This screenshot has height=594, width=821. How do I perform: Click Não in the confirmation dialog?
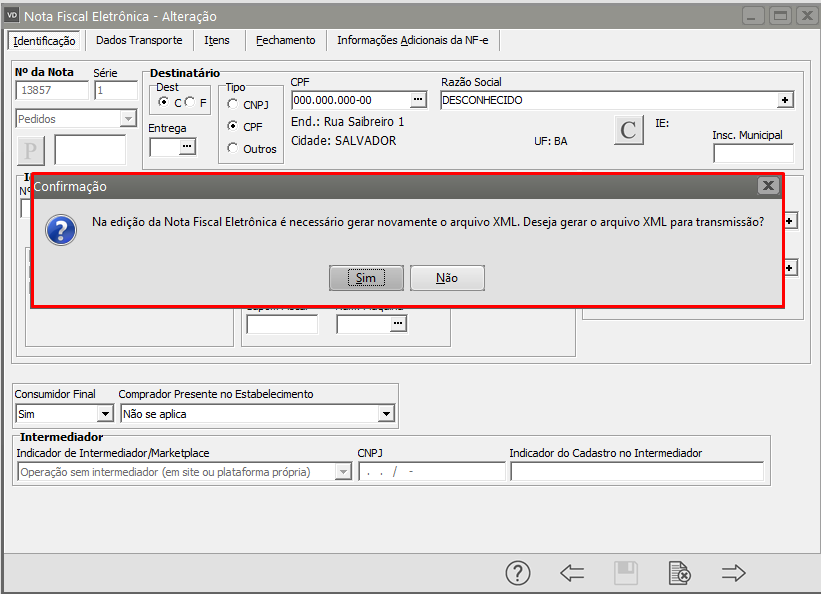pos(447,278)
